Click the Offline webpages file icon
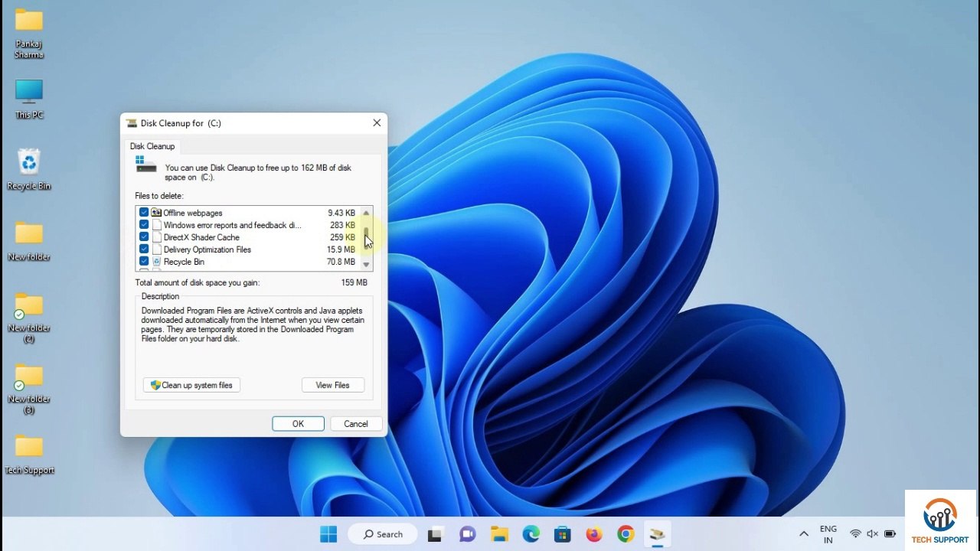 [x=156, y=213]
